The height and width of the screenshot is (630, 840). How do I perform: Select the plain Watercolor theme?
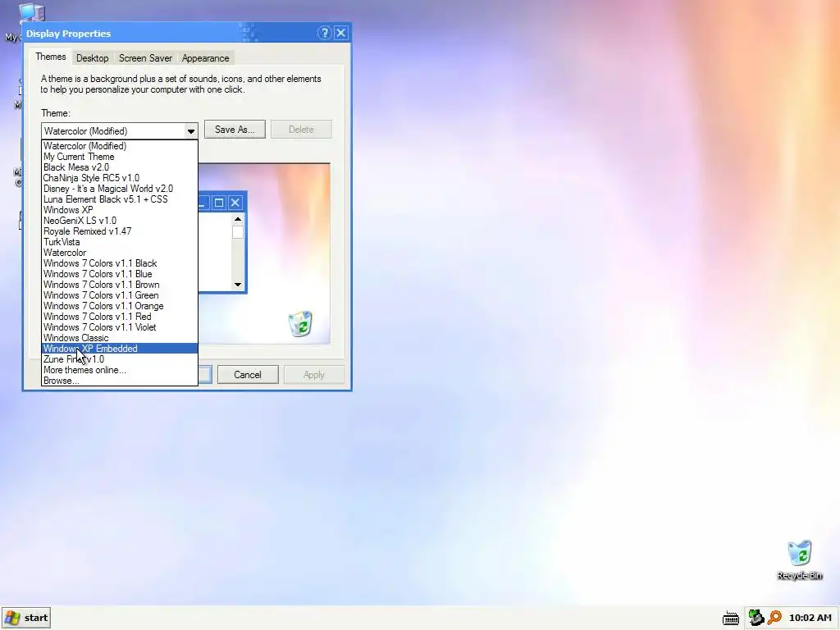(120, 253)
